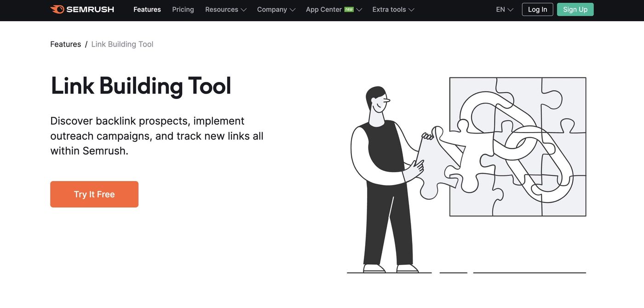Screen dimensions: 644x308
Task: Click the 'Discover backlink prospects' description paragraph
Action: (x=157, y=136)
